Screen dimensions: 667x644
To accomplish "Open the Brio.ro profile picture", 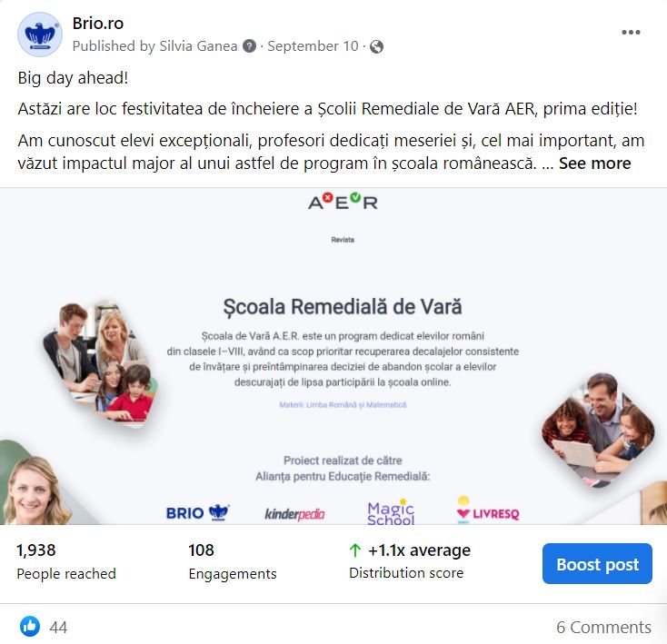I will click(40, 35).
